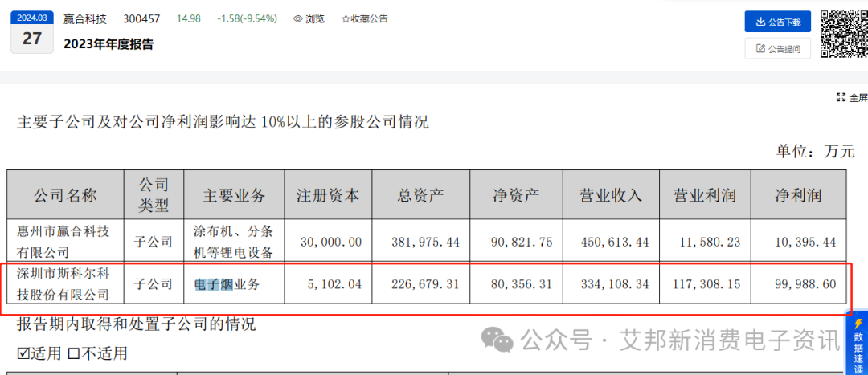Click the value 80,356.31
The image size is (868, 375).
(x=522, y=284)
